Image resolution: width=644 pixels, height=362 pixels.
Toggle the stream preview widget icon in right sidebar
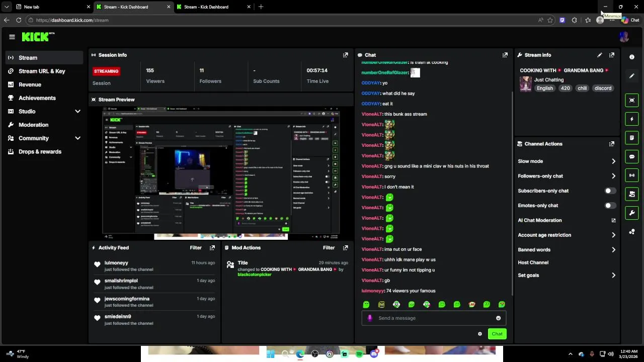(632, 100)
